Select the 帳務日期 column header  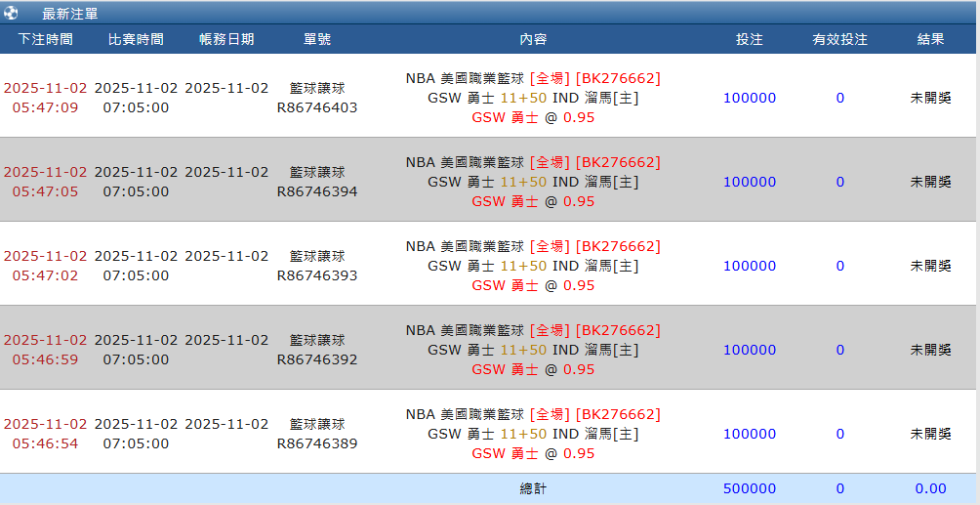[226, 39]
